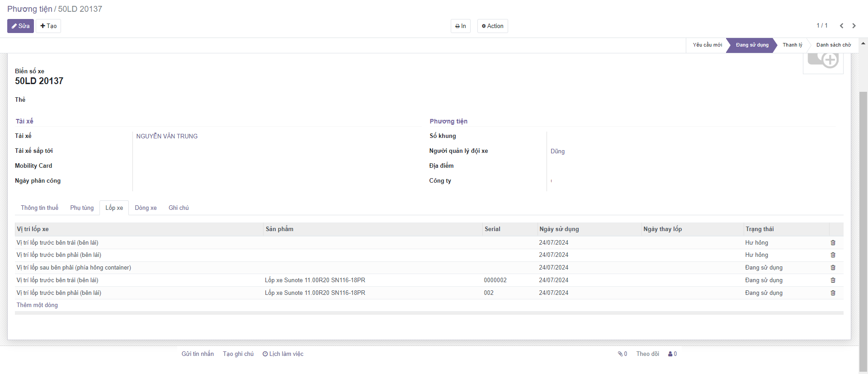Open followers count icon

click(672, 354)
